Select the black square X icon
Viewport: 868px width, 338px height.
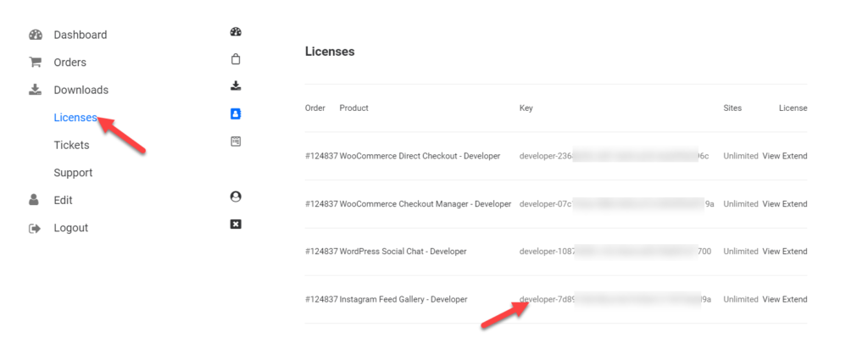(236, 224)
